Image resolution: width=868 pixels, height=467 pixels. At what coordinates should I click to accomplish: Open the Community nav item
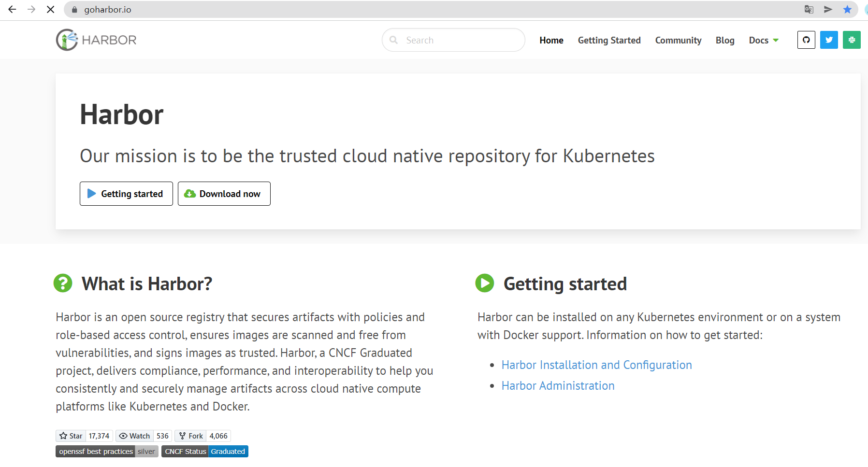678,40
